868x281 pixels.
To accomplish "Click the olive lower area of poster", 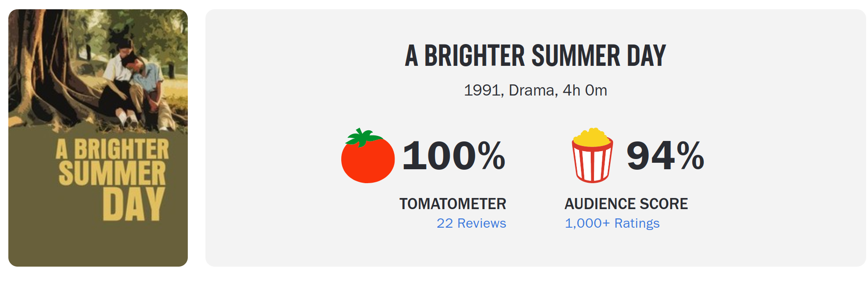I will tap(98, 243).
